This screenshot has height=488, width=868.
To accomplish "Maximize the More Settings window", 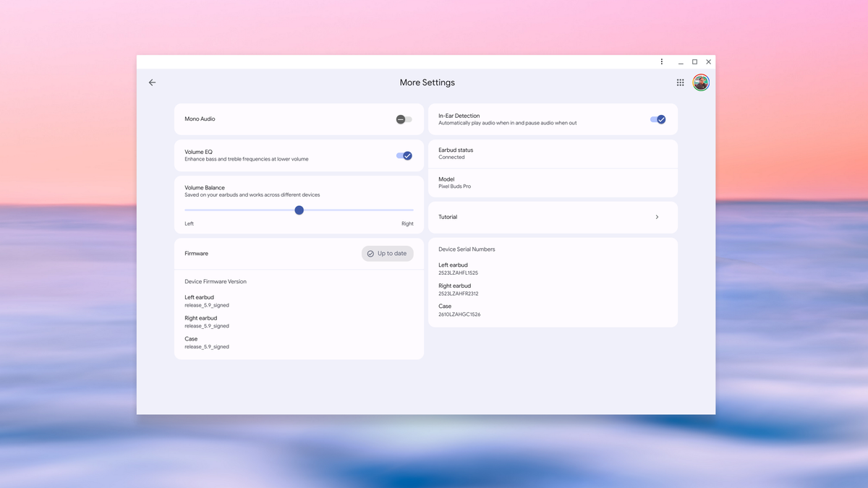I will 694,62.
